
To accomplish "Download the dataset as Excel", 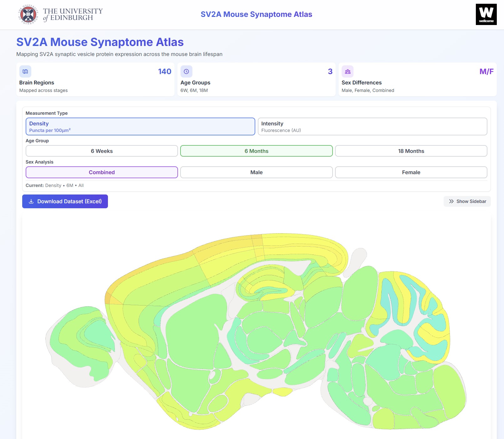I will coord(65,201).
